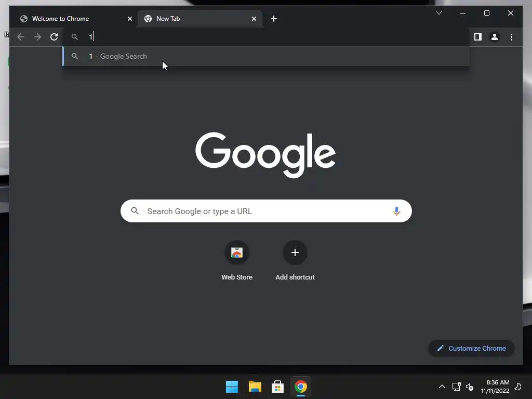Click the Customize Chrome button
The height and width of the screenshot is (399, 532).
tap(471, 349)
